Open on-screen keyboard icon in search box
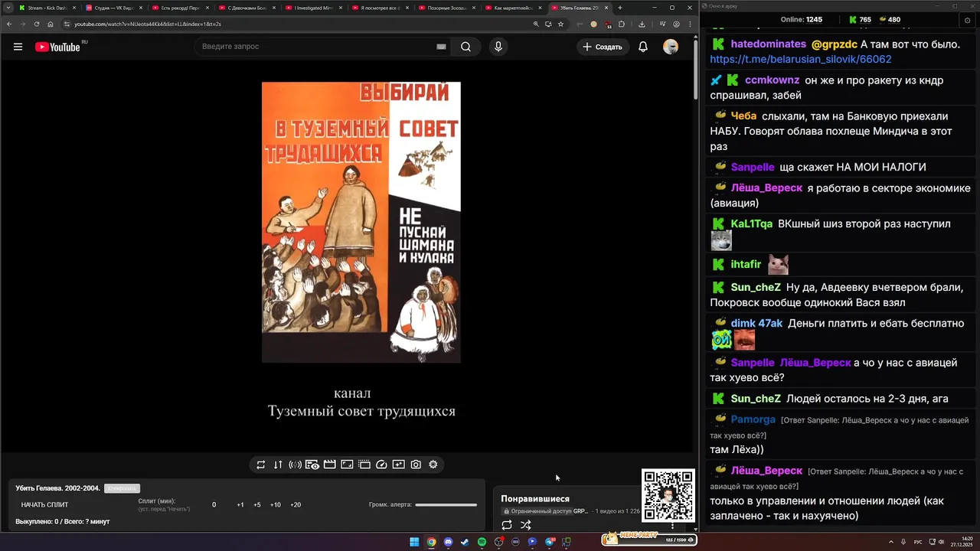Image resolution: width=980 pixels, height=551 pixels. click(441, 47)
